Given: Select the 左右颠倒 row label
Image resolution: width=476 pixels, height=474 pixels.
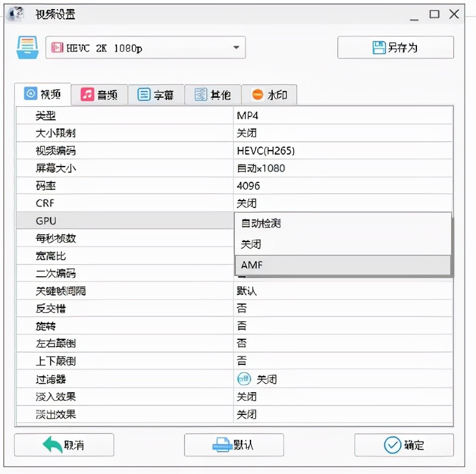Looking at the screenshot, I should [56, 343].
